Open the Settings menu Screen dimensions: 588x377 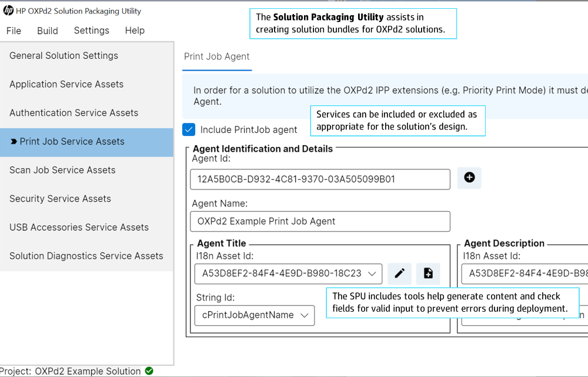pyautogui.click(x=92, y=31)
